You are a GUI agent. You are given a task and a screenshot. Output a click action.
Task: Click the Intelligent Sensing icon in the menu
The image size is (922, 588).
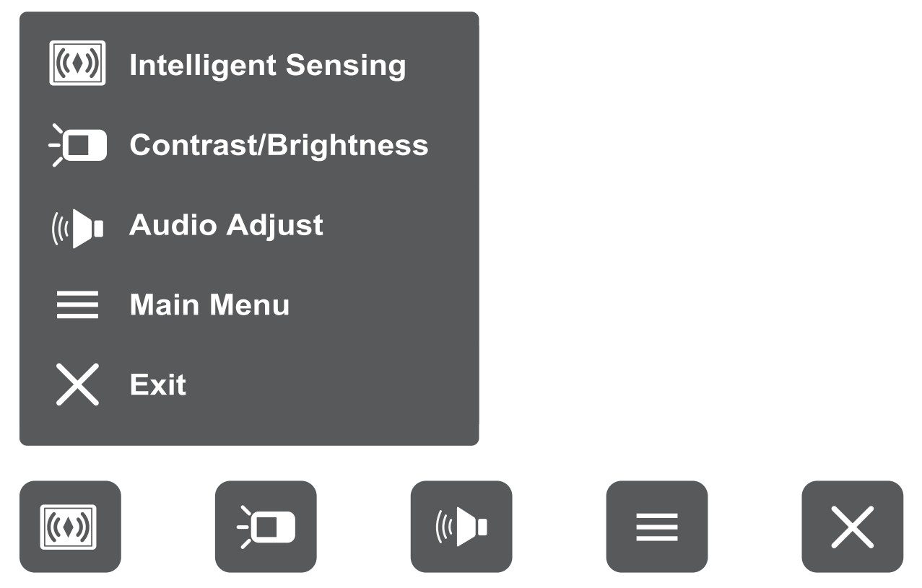[x=77, y=64]
